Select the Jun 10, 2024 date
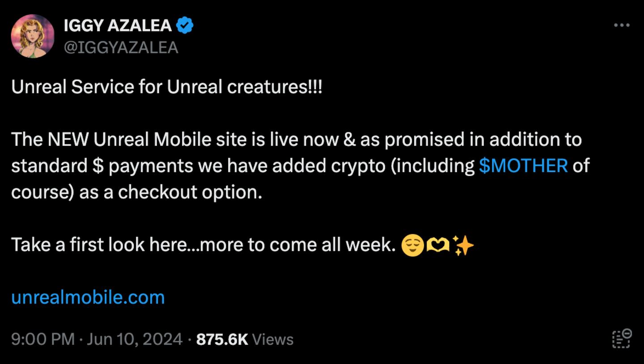This screenshot has width=644, height=364. 135,339
